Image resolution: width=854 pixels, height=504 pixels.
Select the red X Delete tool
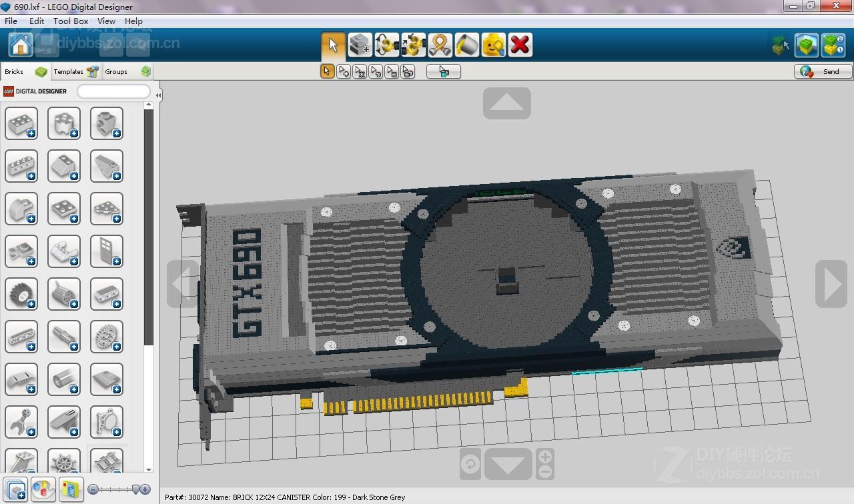(x=520, y=45)
